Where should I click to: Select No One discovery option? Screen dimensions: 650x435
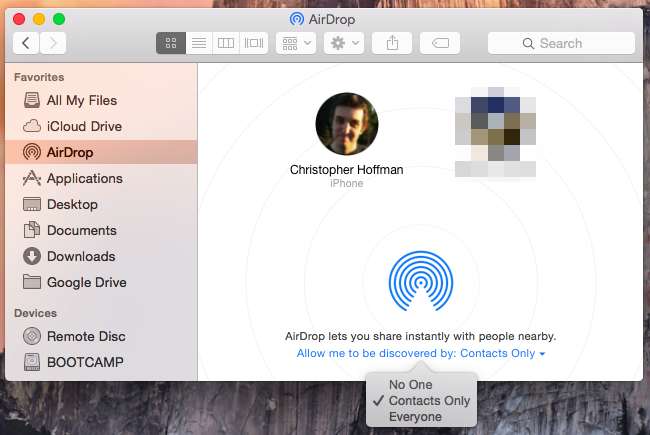click(411, 384)
